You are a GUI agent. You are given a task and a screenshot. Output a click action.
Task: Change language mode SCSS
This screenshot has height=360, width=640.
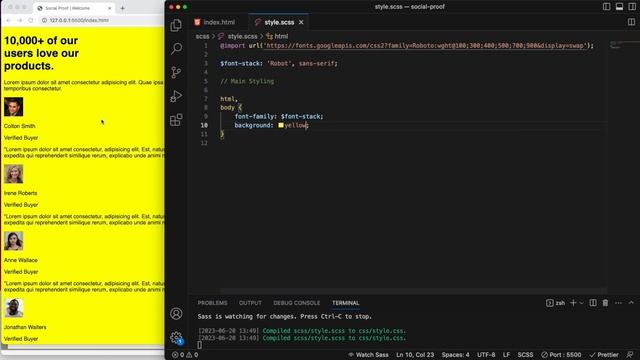tap(525, 355)
